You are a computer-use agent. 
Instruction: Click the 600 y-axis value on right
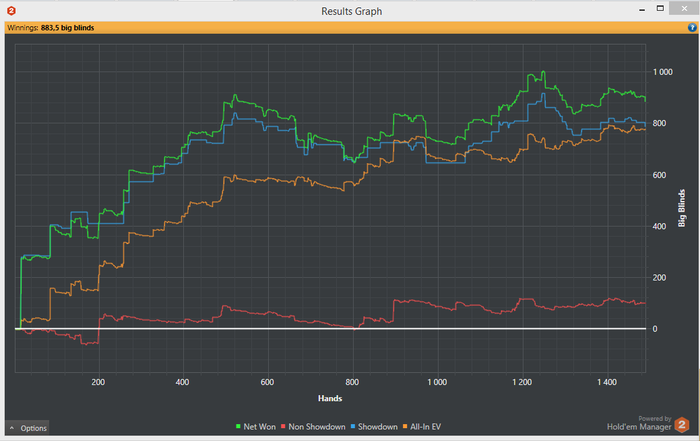pos(659,175)
